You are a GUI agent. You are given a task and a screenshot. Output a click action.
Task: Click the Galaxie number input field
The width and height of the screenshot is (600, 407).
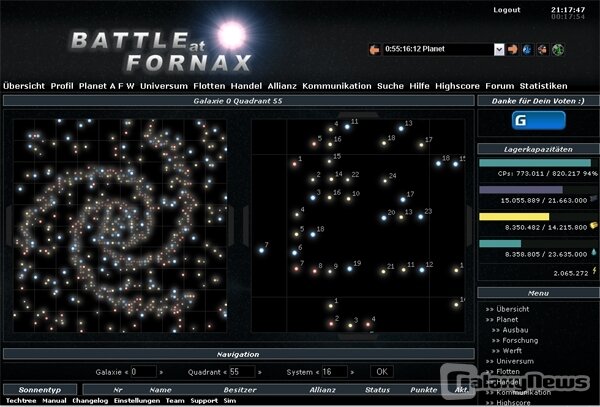point(143,372)
